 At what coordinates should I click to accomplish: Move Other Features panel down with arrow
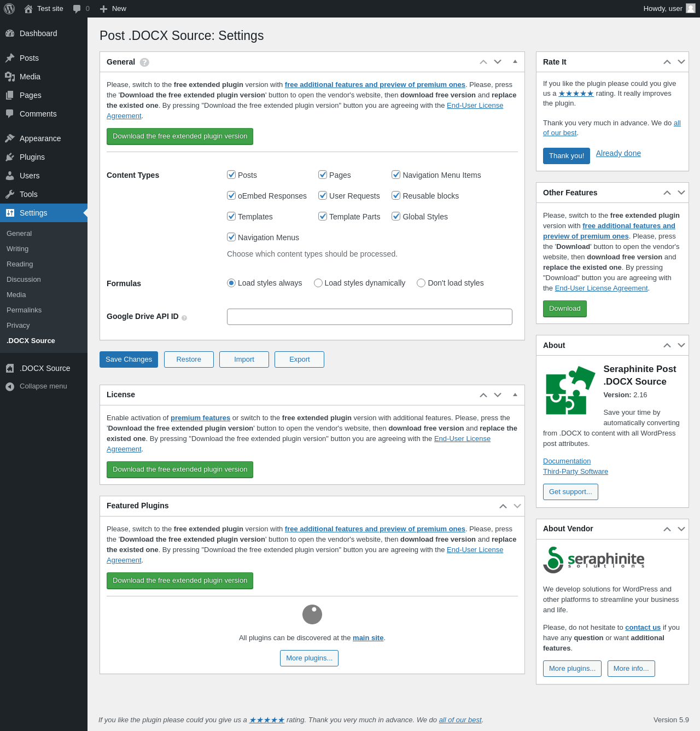(681, 193)
